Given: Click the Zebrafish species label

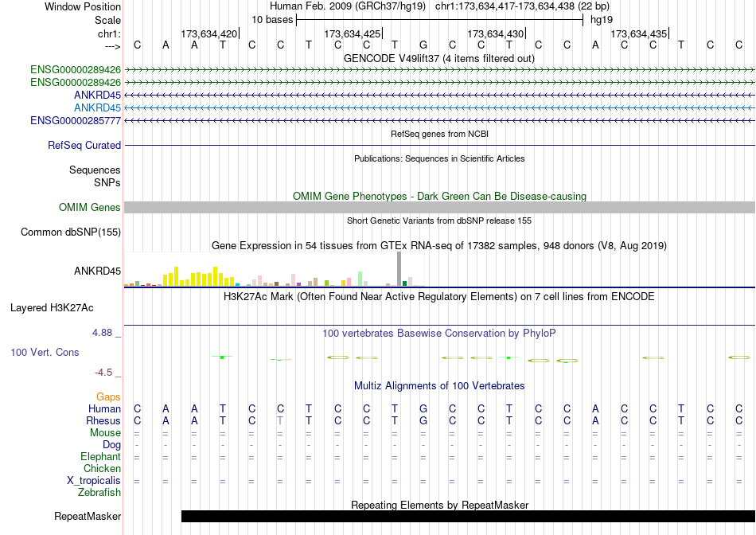Looking at the screenshot, I should pos(99,493).
